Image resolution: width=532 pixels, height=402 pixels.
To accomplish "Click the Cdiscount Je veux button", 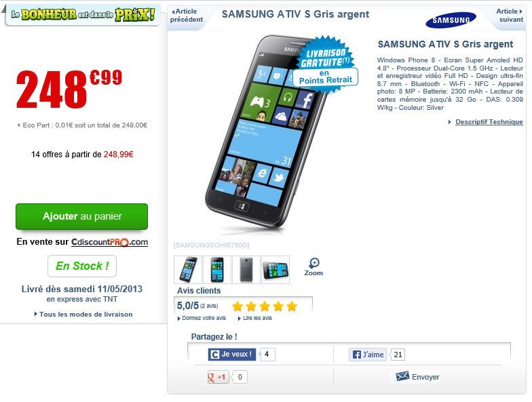I will point(232,354).
